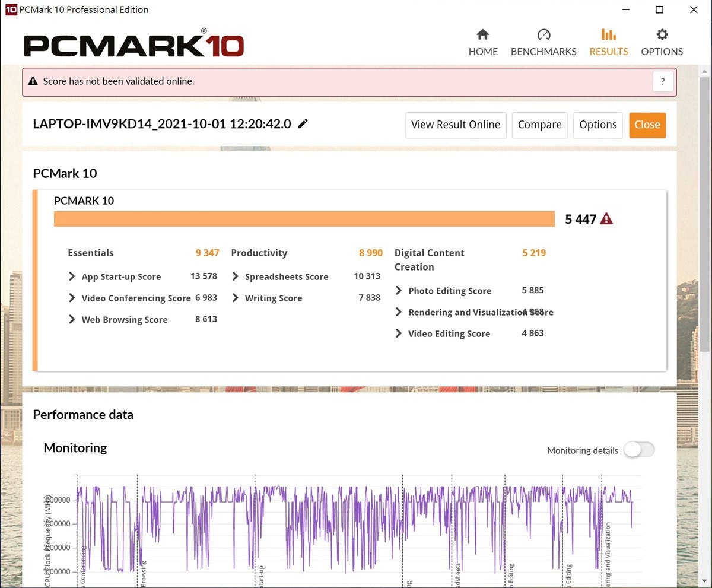Click the Digital Content Creation heading
This screenshot has width=712, height=588.
point(430,260)
